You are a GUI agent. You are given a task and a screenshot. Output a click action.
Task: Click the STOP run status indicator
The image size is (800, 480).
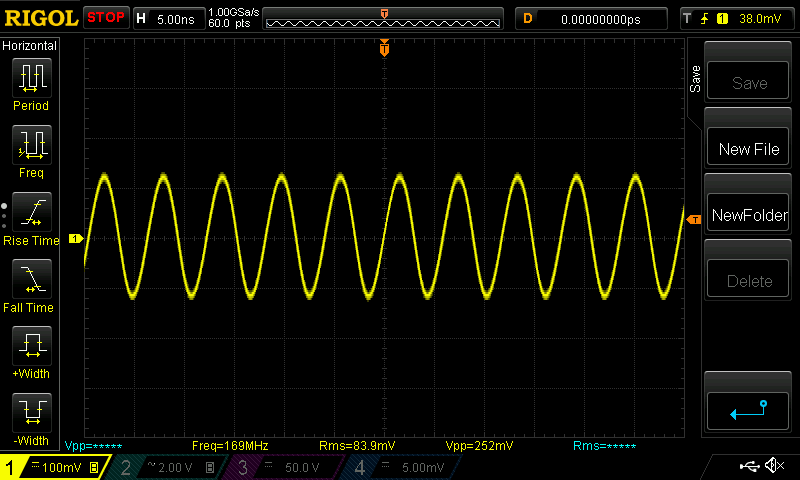[106, 17]
